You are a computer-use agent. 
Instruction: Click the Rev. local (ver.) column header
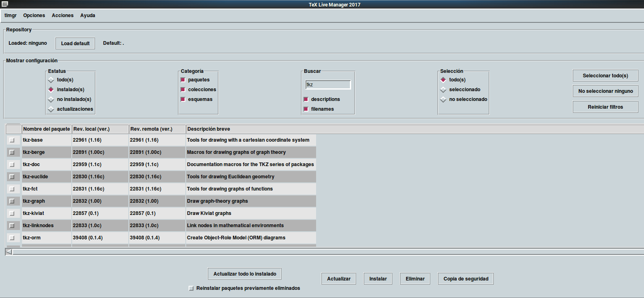pyautogui.click(x=100, y=129)
